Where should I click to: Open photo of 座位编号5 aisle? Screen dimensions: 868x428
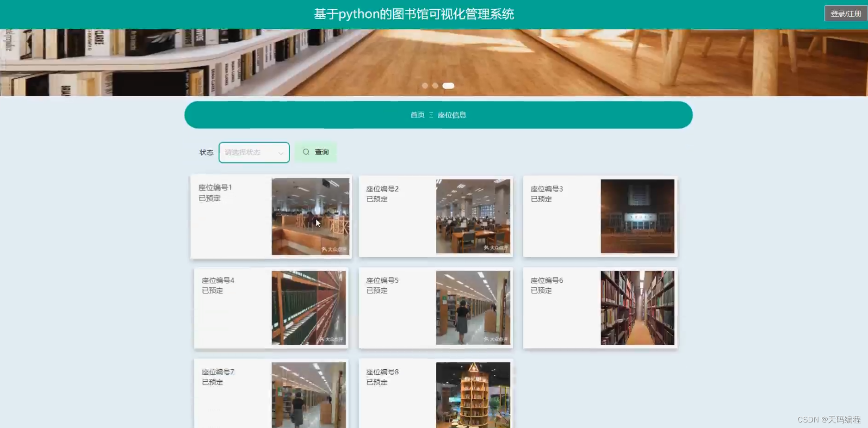[473, 308]
